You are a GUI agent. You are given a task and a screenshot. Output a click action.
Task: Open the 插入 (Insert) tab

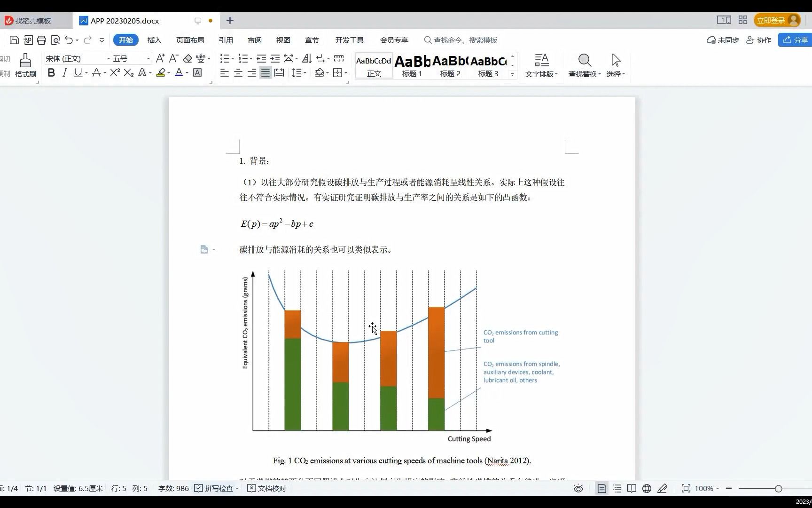click(x=154, y=40)
